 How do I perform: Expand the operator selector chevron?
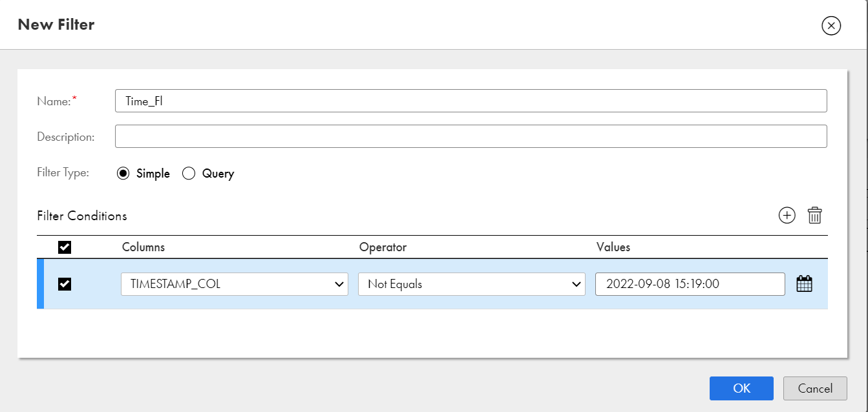click(x=577, y=283)
